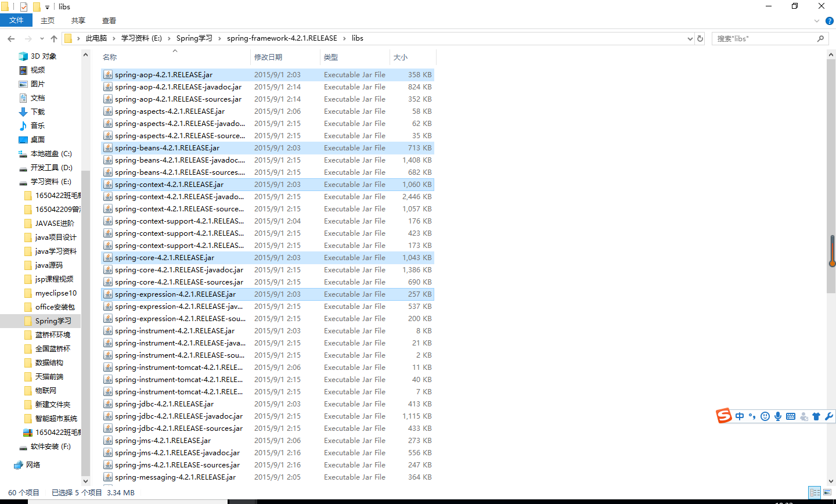
Task: Click the jar icon of spring-expression-4.2.1.RELEASE.jar
Action: [108, 294]
